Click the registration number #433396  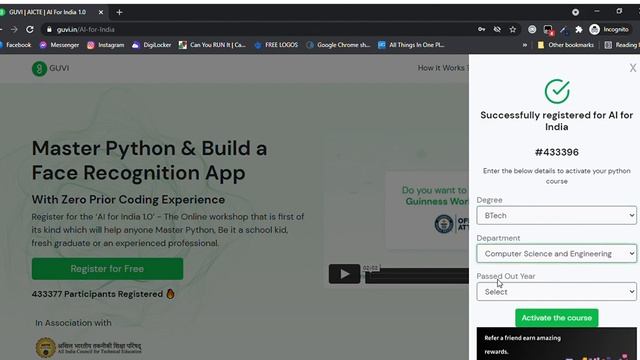coord(557,152)
